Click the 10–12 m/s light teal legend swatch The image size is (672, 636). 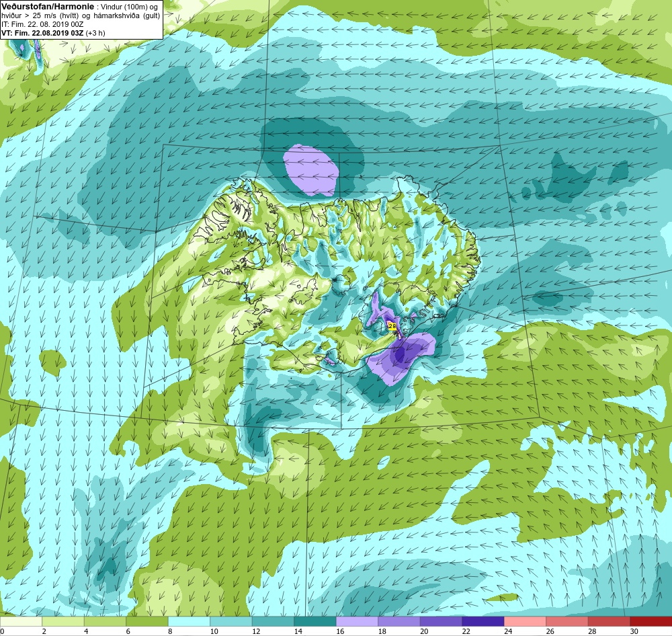pos(231,621)
